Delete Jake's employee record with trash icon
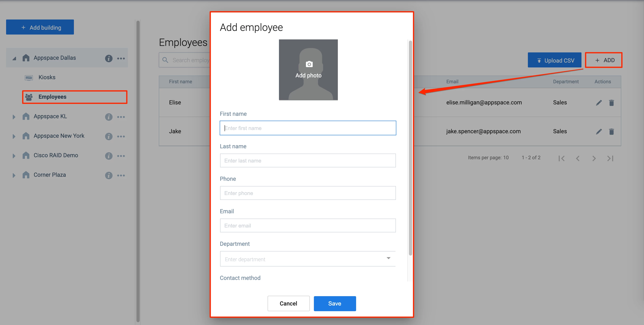Image resolution: width=644 pixels, height=325 pixels. pos(612,132)
